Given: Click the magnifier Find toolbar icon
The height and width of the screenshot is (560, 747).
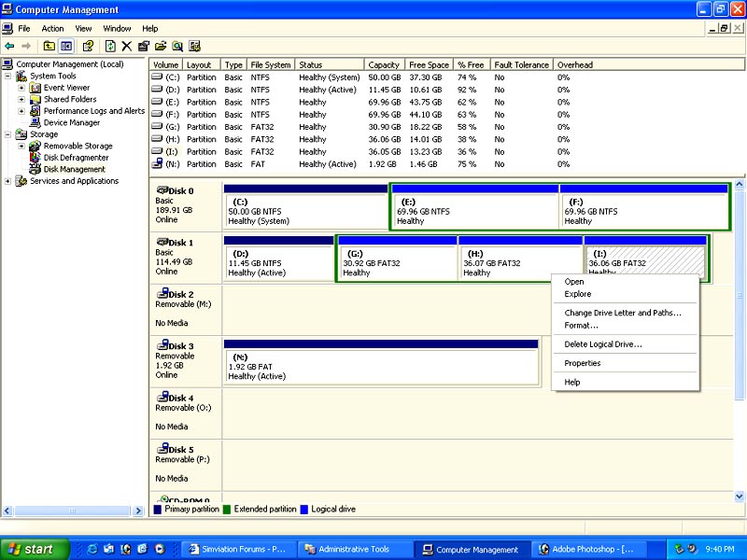Looking at the screenshot, I should [176, 46].
